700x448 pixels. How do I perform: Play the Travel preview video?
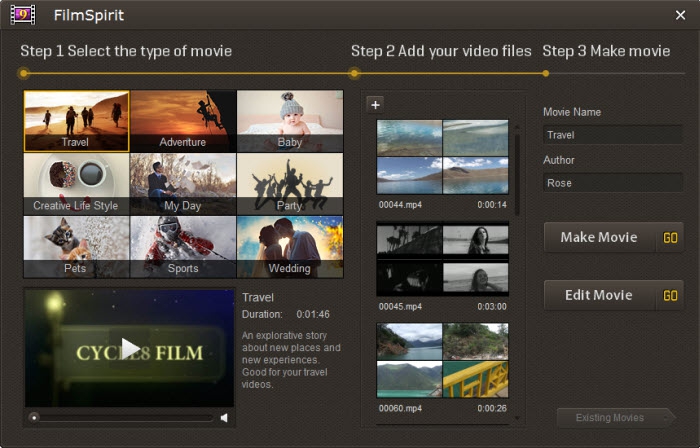[x=130, y=348]
